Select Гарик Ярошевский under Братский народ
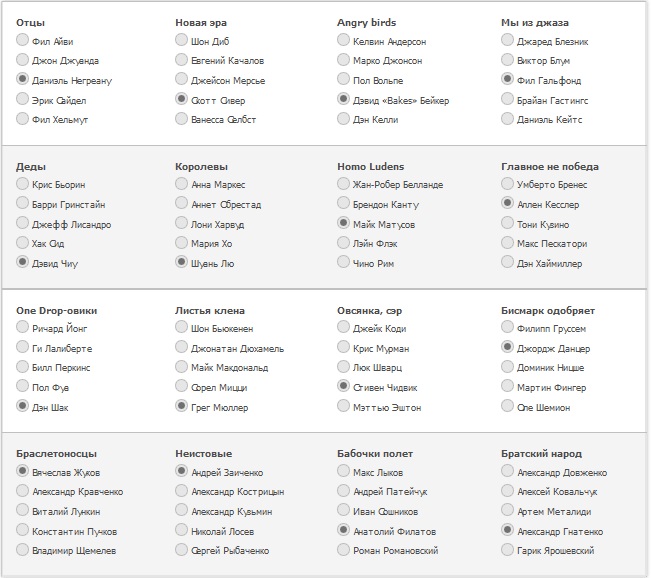This screenshot has width=651, height=578. [x=508, y=550]
